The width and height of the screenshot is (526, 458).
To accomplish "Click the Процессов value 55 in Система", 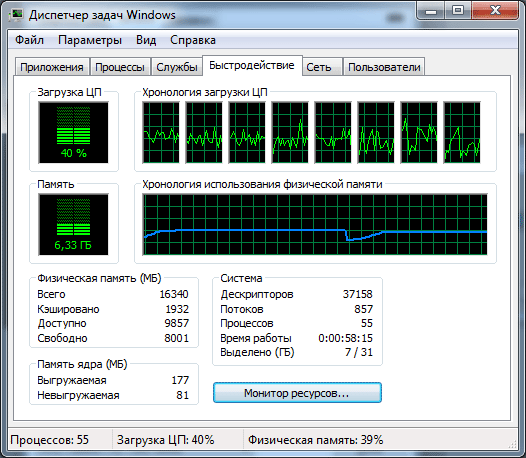I will click(x=367, y=323).
